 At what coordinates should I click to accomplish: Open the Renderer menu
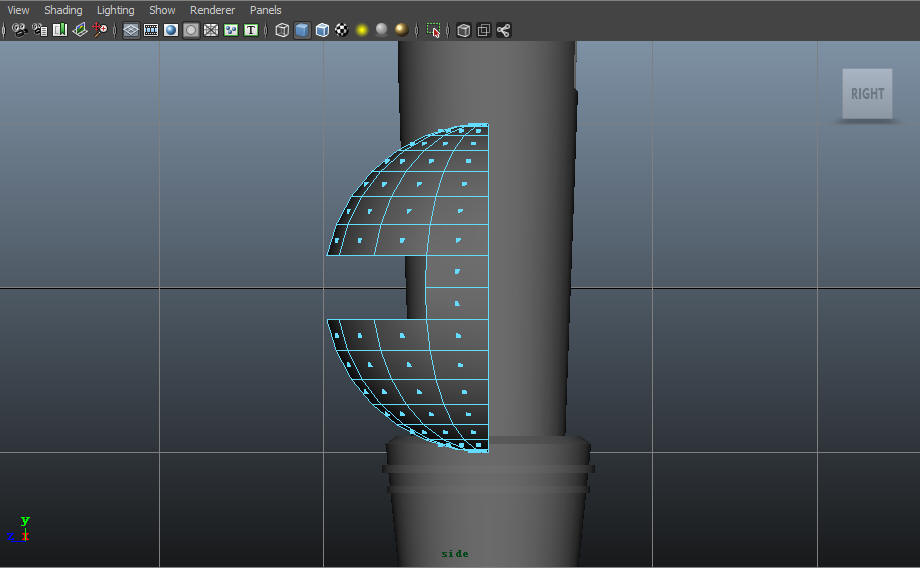coord(212,10)
